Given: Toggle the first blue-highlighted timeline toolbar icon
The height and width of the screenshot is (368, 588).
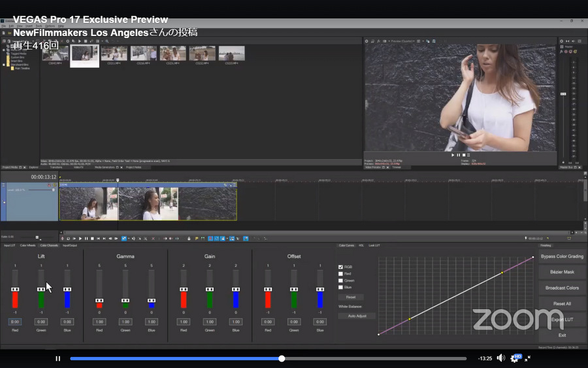Looking at the screenshot, I should 123,238.
